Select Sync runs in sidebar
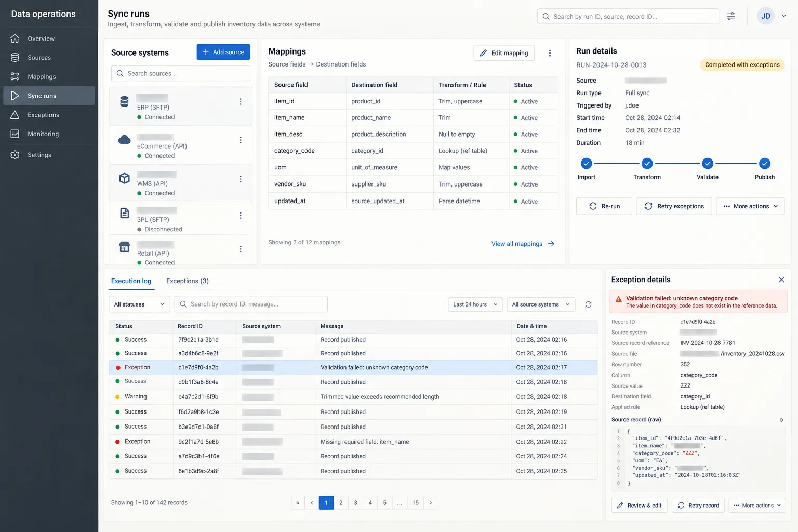The height and width of the screenshot is (532, 798). 49,96
